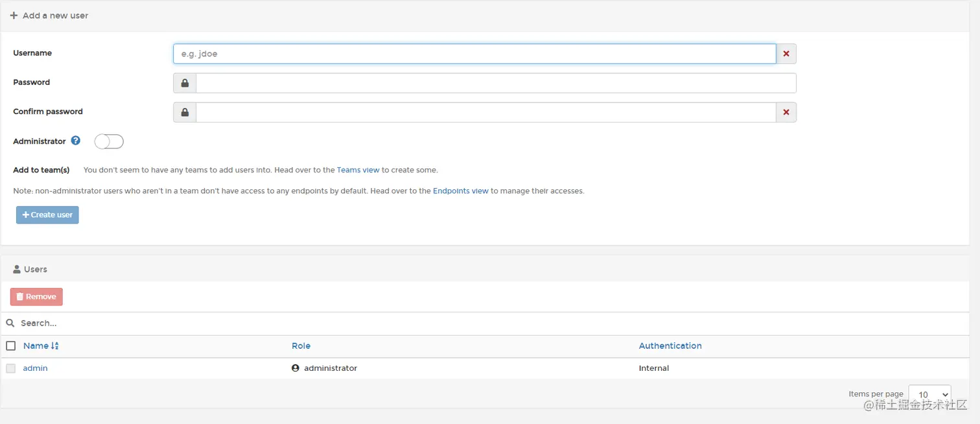This screenshot has height=424, width=980.
Task: Sort users by Authentication column header
Action: pyautogui.click(x=670, y=346)
